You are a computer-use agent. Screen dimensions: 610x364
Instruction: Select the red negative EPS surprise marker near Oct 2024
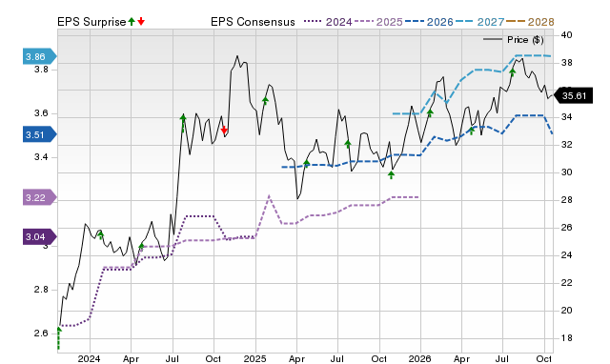pyautogui.click(x=224, y=130)
